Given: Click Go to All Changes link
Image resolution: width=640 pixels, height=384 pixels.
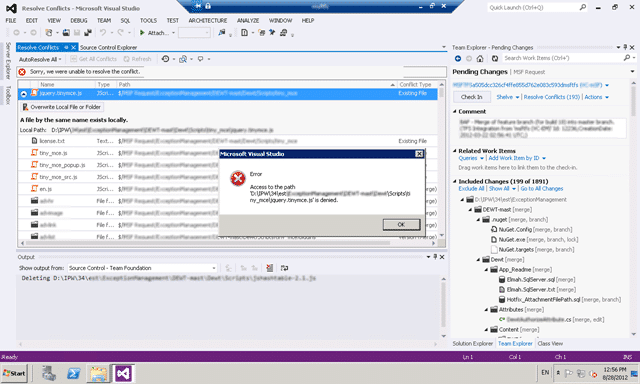Looking at the screenshot, I should point(542,189).
